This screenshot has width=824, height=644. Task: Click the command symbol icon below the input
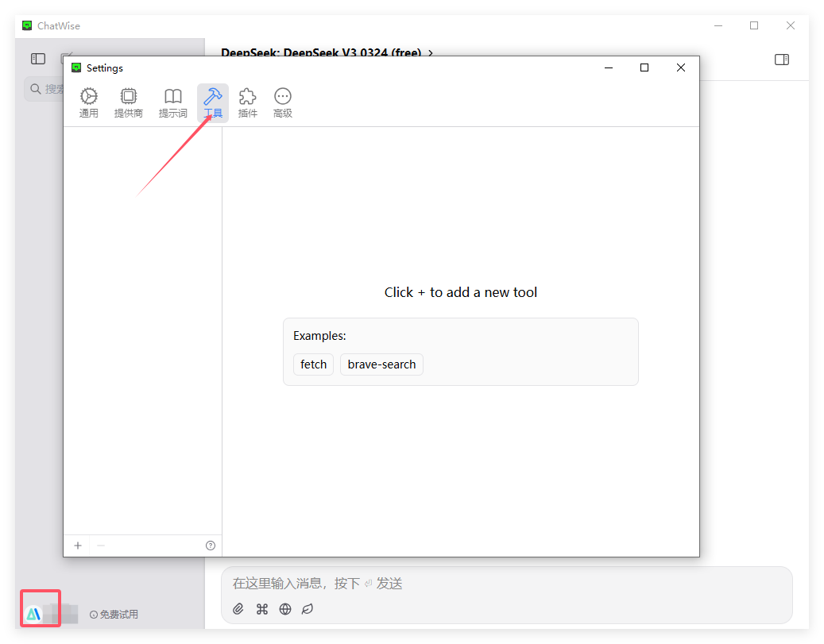(262, 609)
